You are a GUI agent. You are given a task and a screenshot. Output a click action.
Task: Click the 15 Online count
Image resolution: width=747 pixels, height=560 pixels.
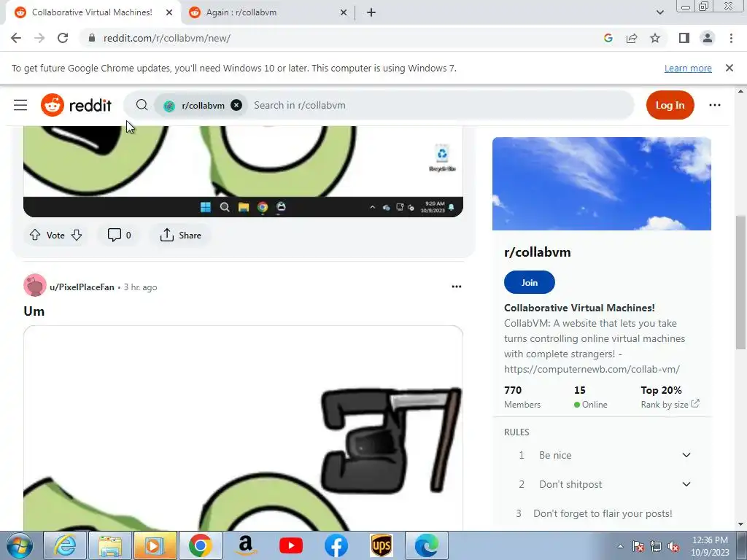(591, 397)
